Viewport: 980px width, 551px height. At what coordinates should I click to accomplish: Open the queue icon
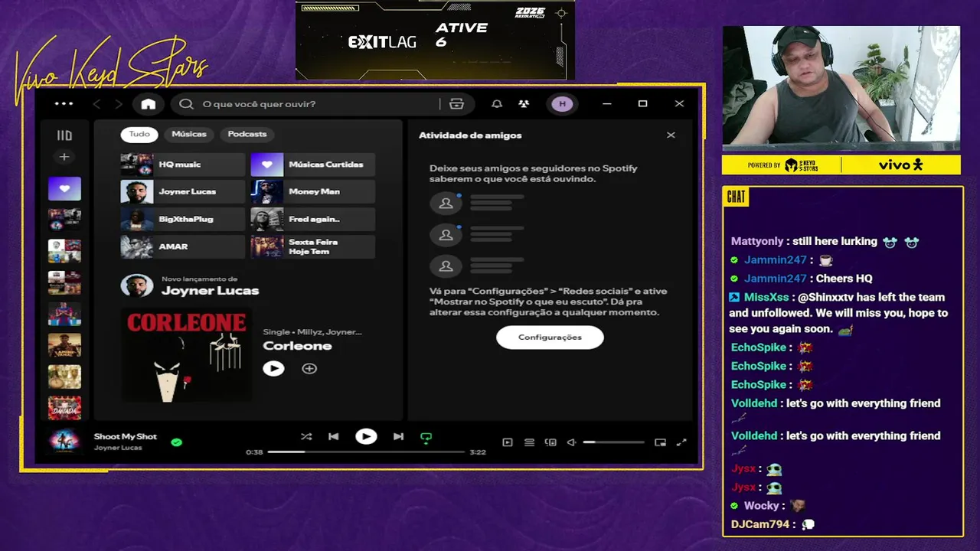point(529,442)
